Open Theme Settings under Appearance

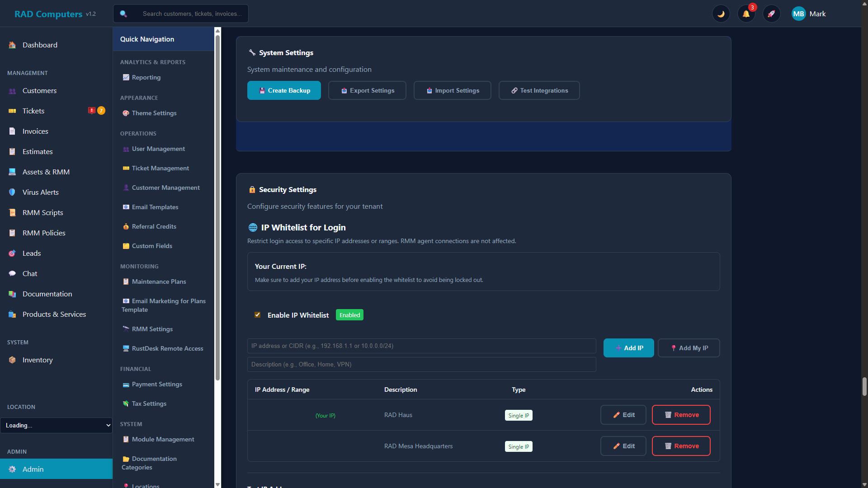154,113
